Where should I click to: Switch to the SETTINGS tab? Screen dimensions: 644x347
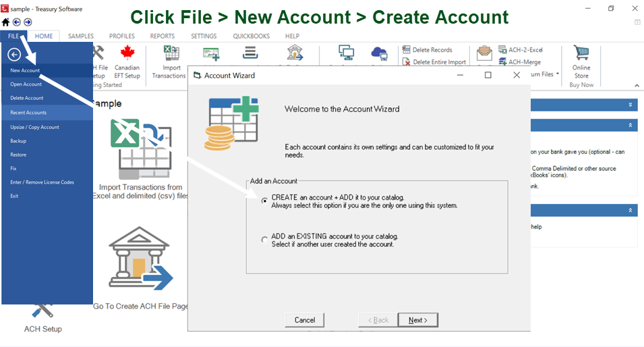(204, 36)
